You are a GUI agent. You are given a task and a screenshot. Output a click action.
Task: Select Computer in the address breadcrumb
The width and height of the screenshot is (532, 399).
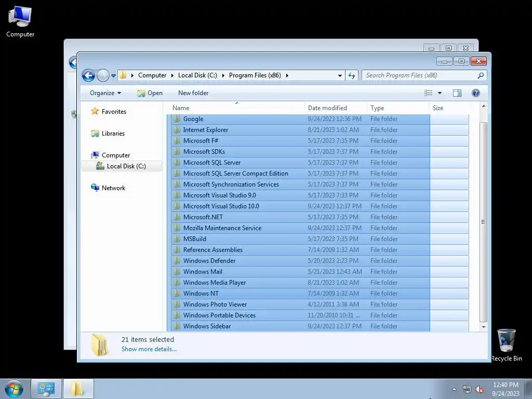152,75
